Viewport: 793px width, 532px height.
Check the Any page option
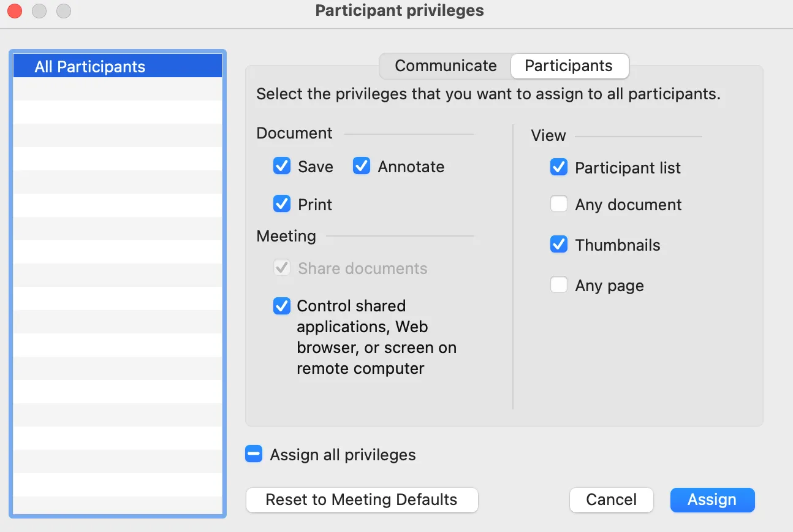(559, 285)
